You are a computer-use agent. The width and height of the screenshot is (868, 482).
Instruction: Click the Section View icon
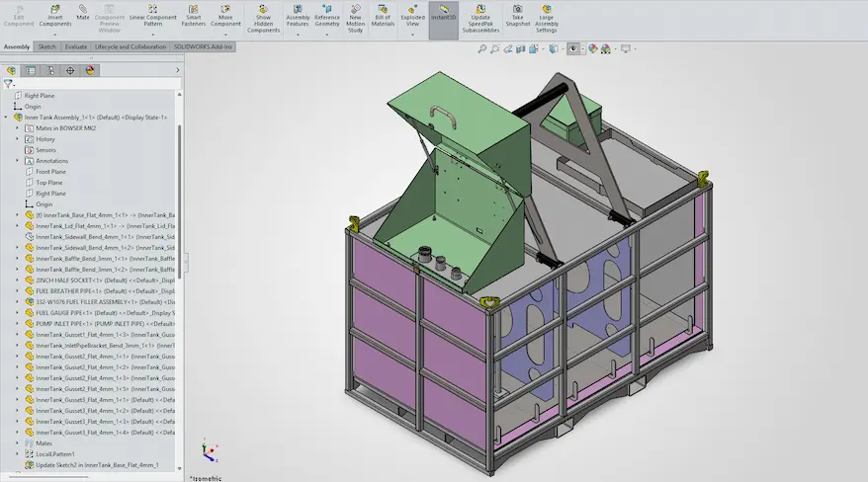point(520,49)
